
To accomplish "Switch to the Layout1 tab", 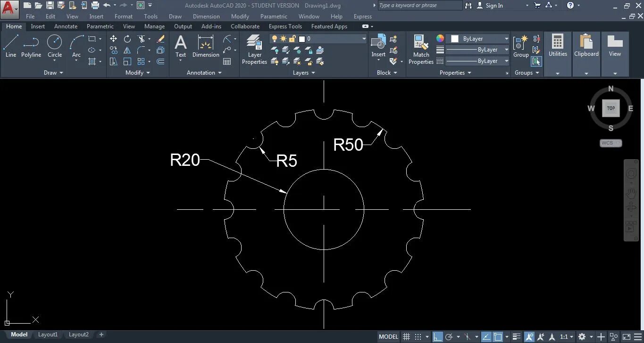I will pyautogui.click(x=48, y=334).
